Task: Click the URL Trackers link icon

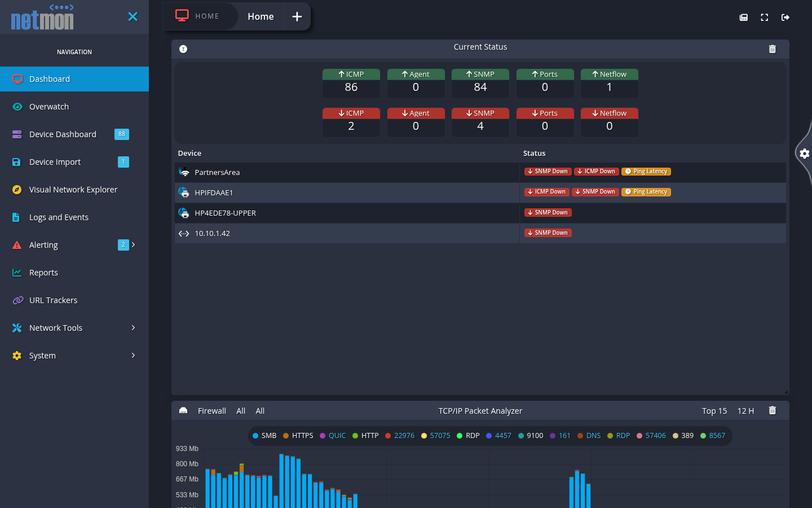Action: click(x=17, y=300)
